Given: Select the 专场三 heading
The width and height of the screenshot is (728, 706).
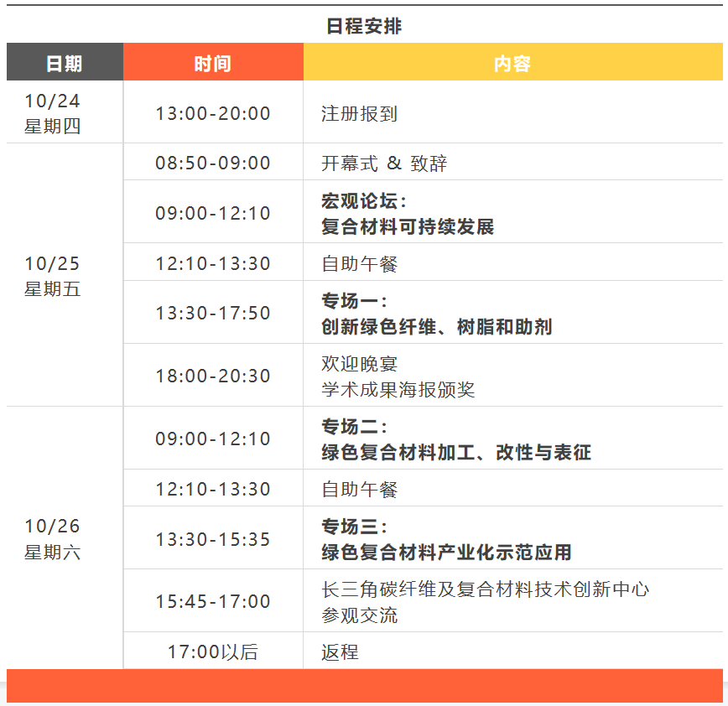Looking at the screenshot, I should coord(354,527).
